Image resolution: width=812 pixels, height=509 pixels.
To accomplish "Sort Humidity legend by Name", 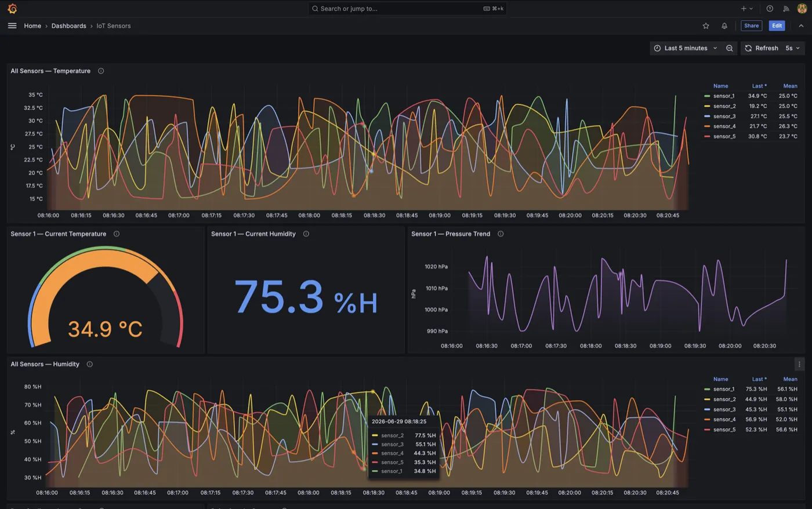I will [720, 379].
